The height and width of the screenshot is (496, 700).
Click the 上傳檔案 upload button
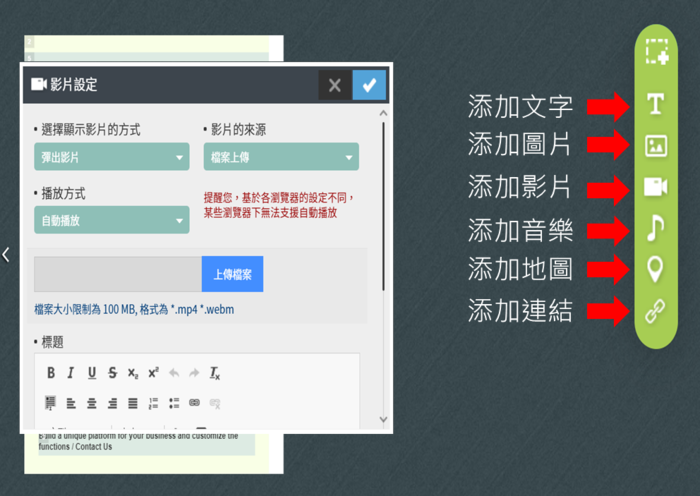(233, 274)
